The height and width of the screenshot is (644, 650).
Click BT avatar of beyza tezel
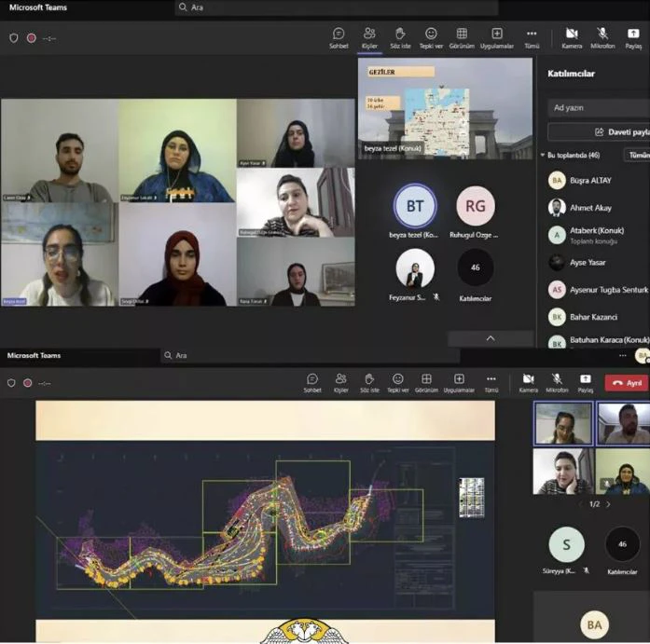click(x=415, y=206)
